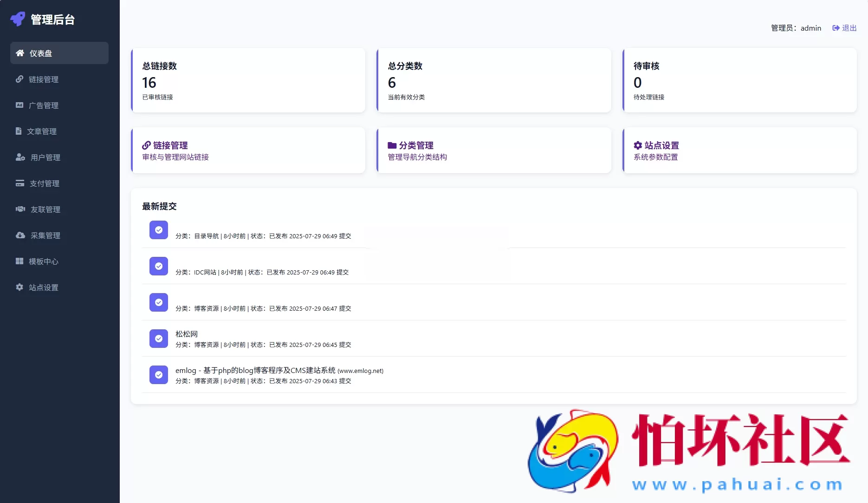
Task: Click the credit card icon for 支付管理
Action: pos(20,183)
